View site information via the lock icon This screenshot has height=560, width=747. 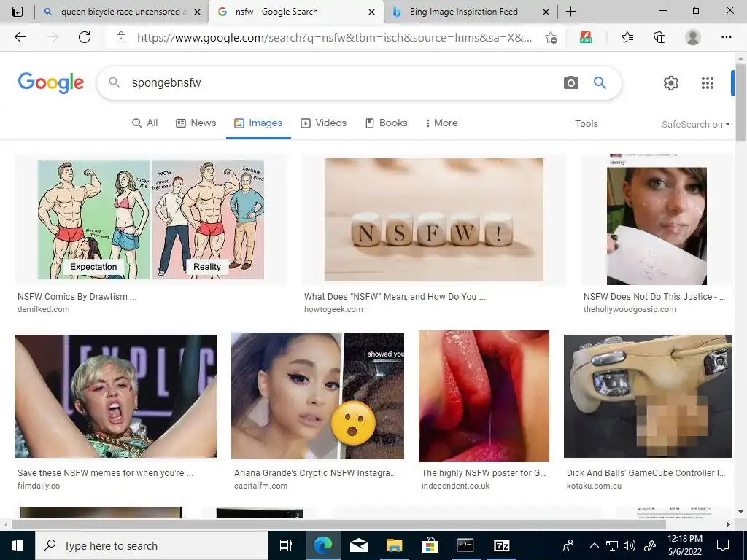(x=121, y=37)
